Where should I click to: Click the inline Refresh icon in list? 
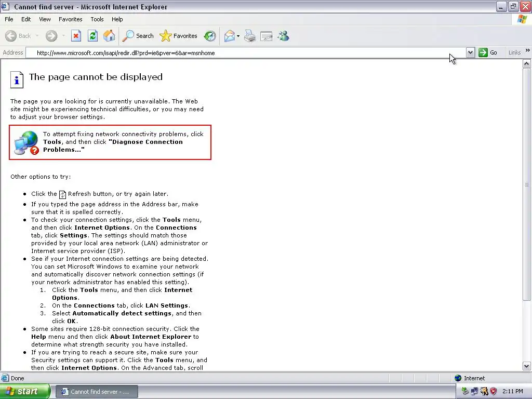[x=62, y=194]
